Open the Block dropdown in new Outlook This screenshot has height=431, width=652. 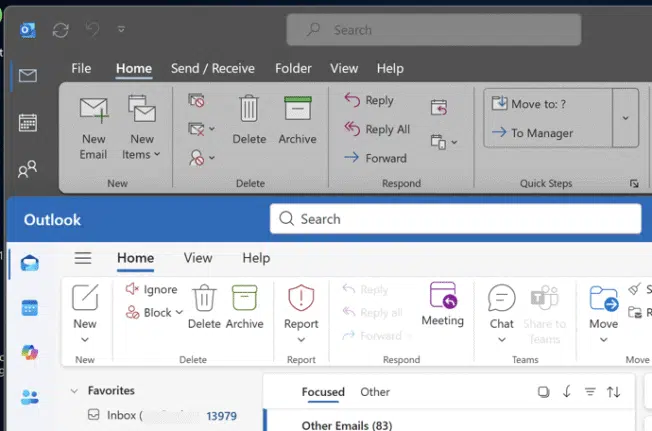coord(154,313)
